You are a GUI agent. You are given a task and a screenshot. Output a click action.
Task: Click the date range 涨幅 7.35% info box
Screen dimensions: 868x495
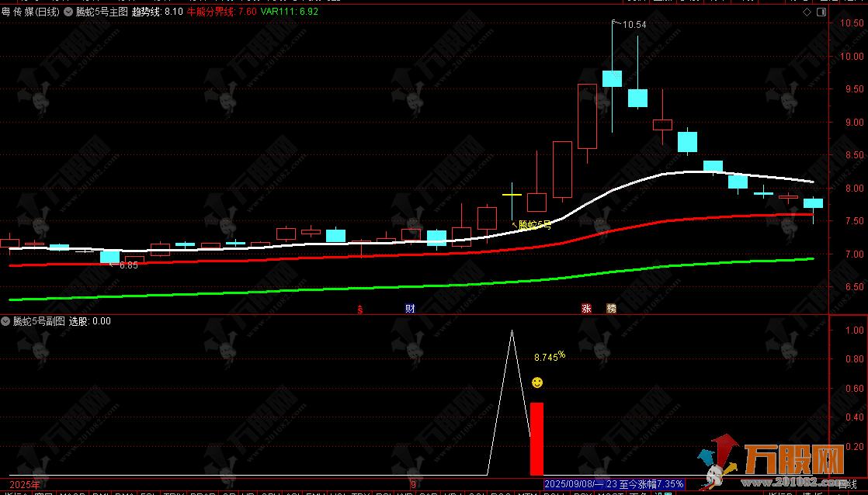pos(614,484)
